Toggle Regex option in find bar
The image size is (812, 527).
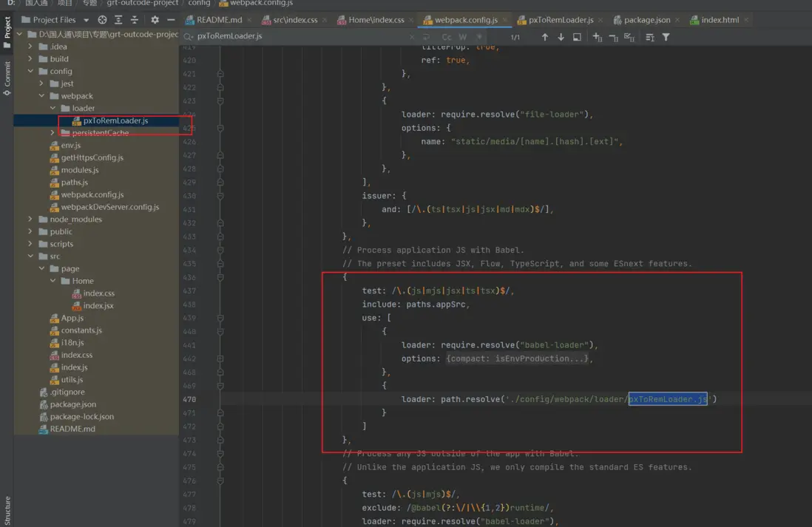(x=479, y=37)
